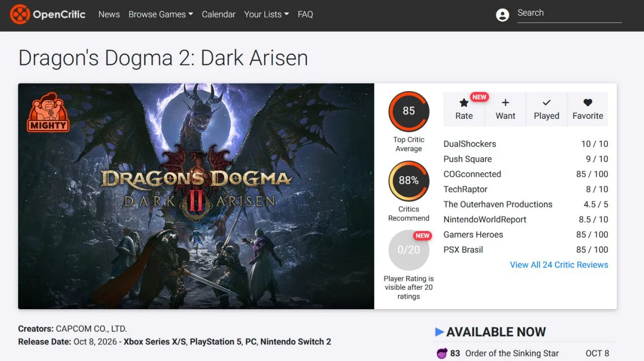Viewport: 644px width, 361px height.
Task: Click The Outerhaven score 4.5 / 5
Action: [x=596, y=204]
